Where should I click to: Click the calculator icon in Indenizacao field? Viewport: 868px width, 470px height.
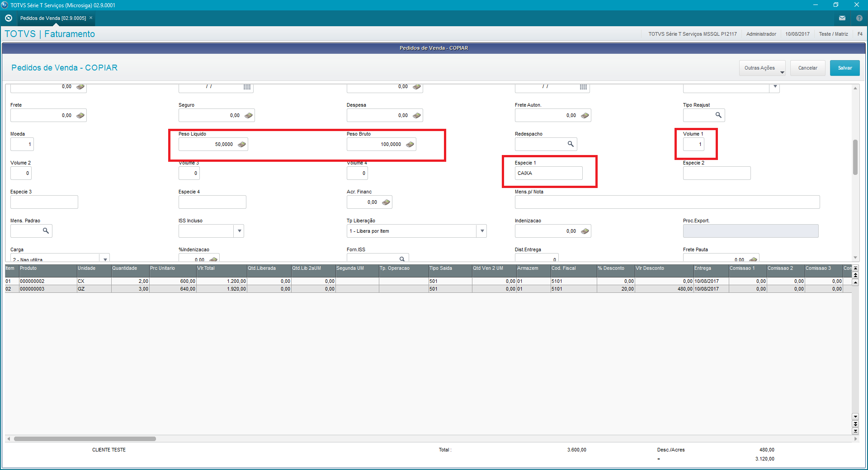click(x=585, y=231)
